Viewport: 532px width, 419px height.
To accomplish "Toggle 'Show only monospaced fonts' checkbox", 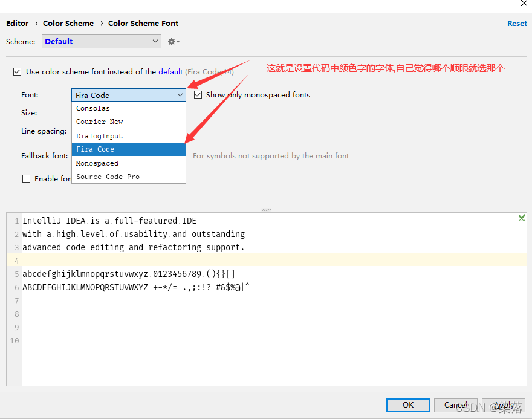I will [198, 95].
